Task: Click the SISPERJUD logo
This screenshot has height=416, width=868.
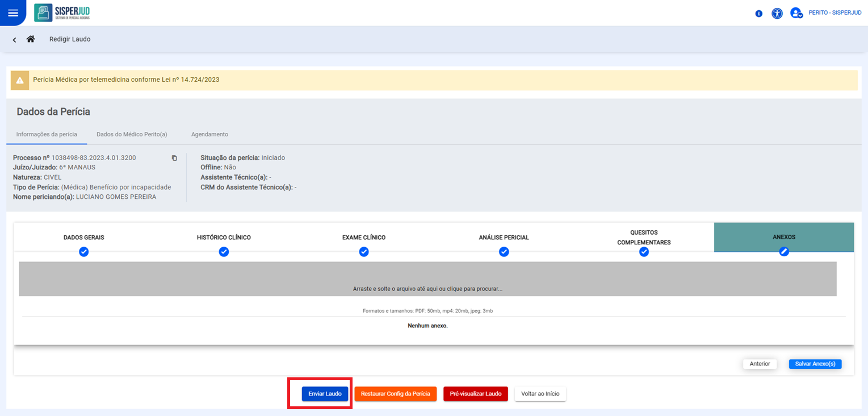Action: (x=62, y=13)
